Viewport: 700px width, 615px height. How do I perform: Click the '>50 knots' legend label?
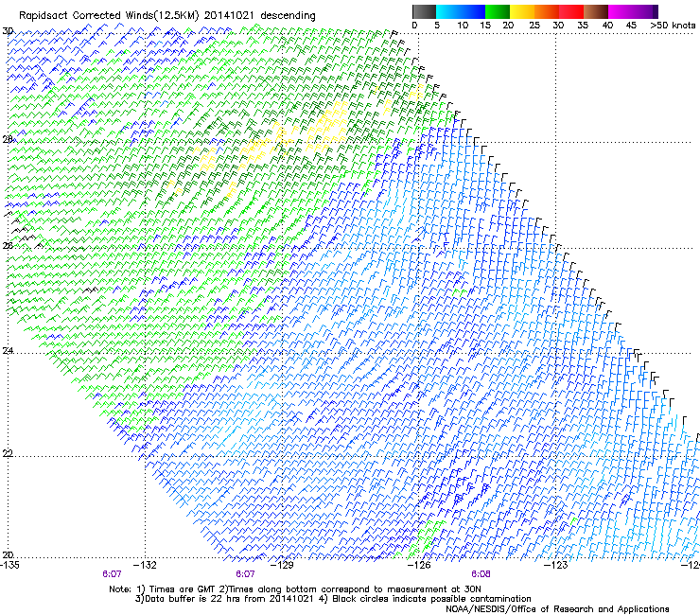click(x=673, y=26)
